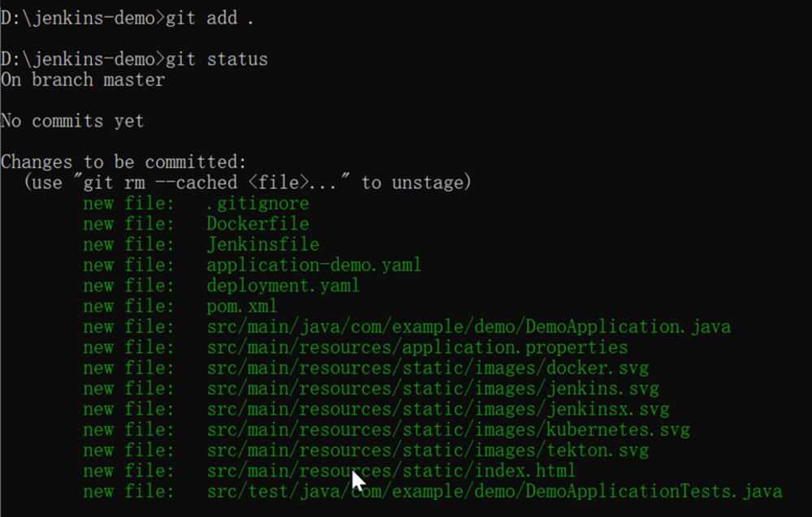Click the DemoApplicationTests.java file path

(x=494, y=491)
